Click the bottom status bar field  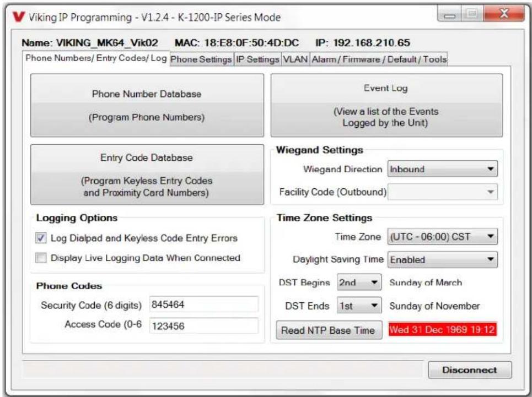coord(223,369)
